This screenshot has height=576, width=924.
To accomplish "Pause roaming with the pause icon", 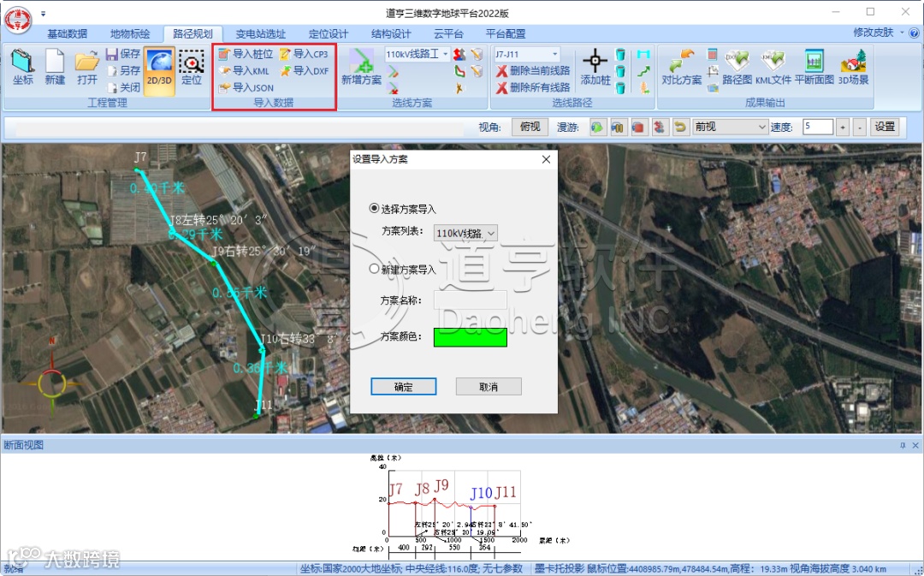I will click(618, 127).
